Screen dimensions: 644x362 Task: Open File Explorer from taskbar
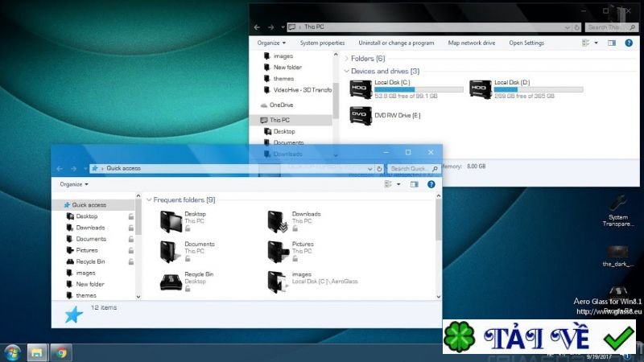coord(37,352)
